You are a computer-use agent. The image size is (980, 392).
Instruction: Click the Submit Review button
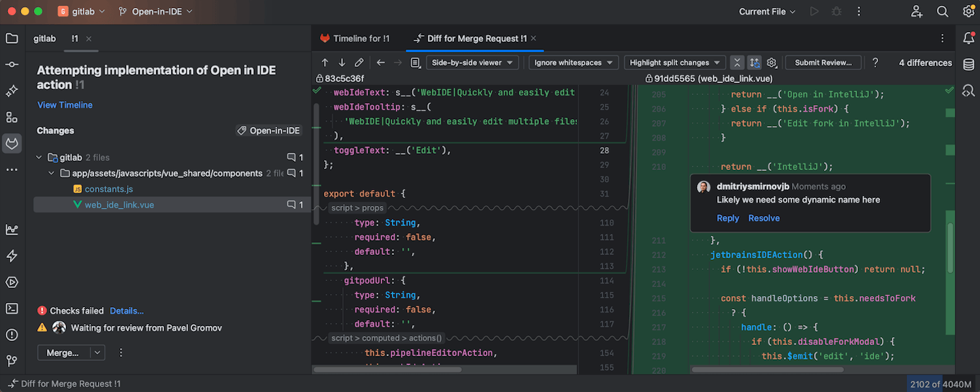(823, 63)
